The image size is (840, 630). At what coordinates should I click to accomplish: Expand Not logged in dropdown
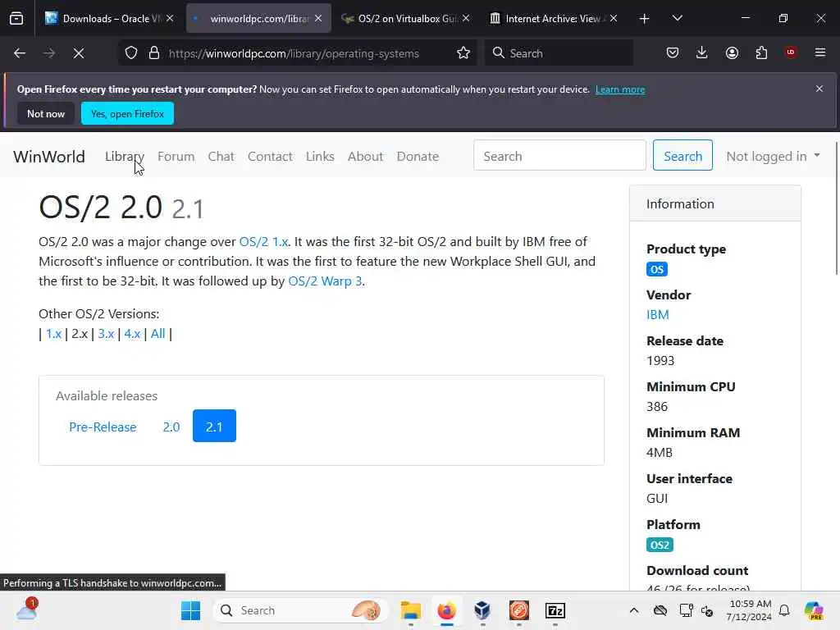coord(773,157)
